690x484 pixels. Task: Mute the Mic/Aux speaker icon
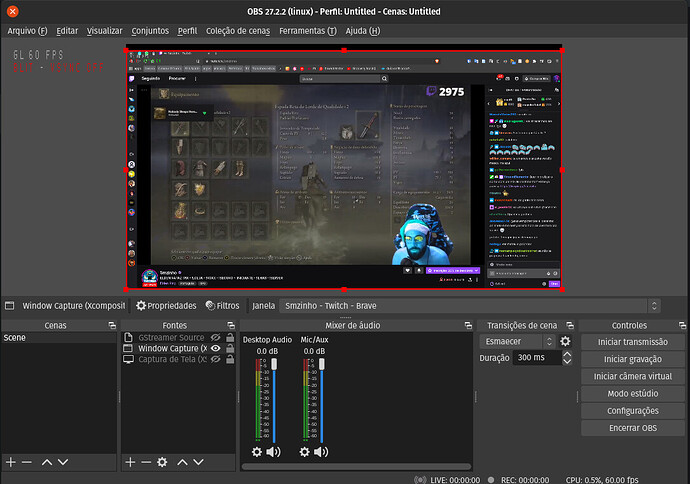click(321, 452)
